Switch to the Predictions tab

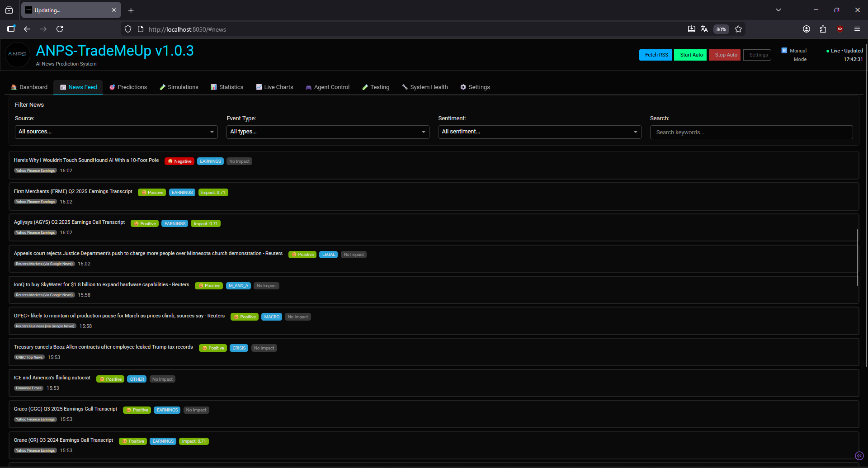128,87
